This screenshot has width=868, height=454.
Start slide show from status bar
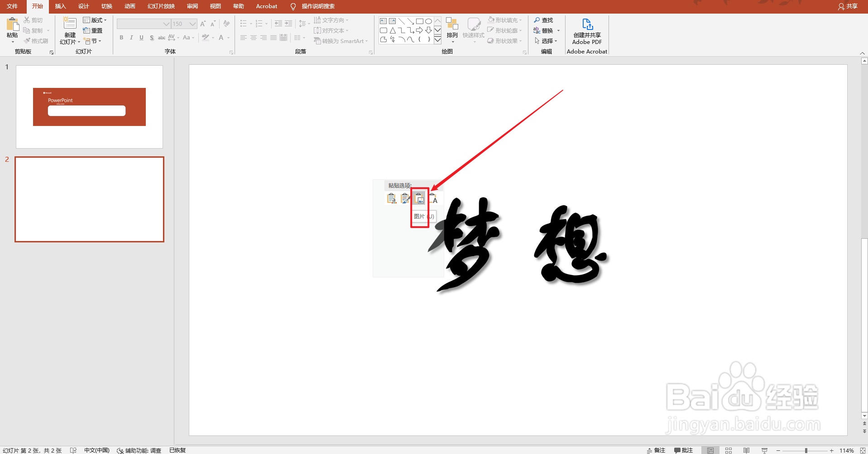tap(764, 450)
